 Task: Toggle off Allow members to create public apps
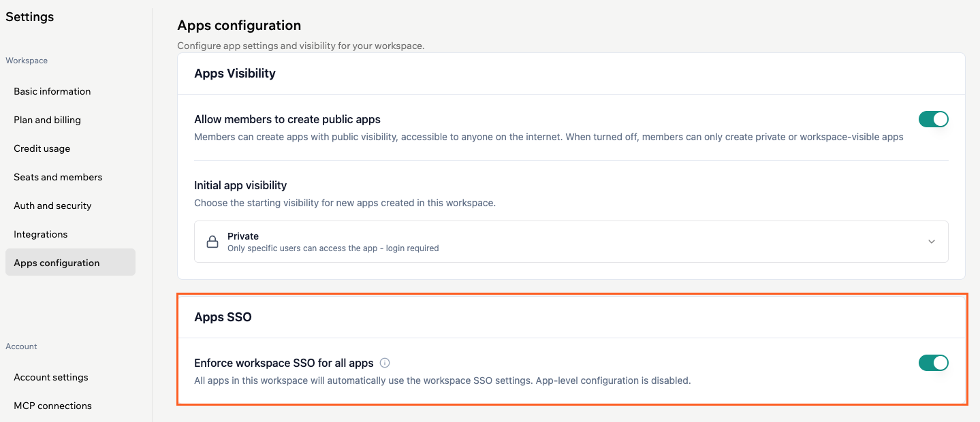934,118
